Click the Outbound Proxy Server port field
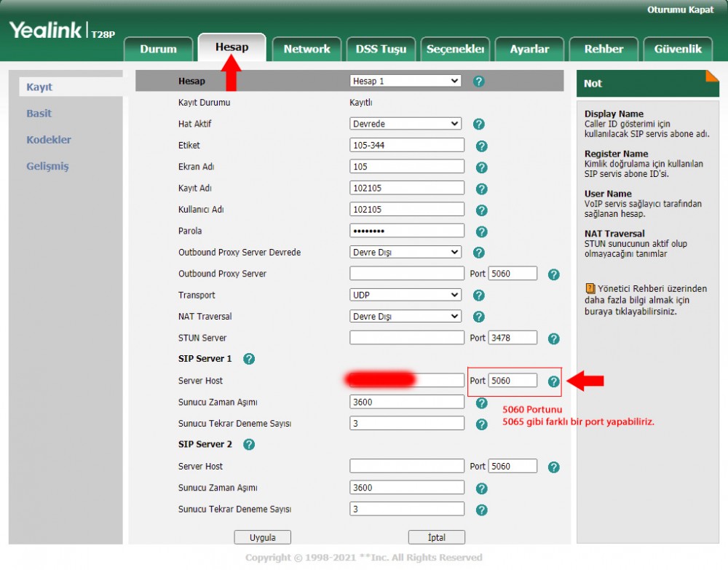Screen dimensions: 728x570 513,274
